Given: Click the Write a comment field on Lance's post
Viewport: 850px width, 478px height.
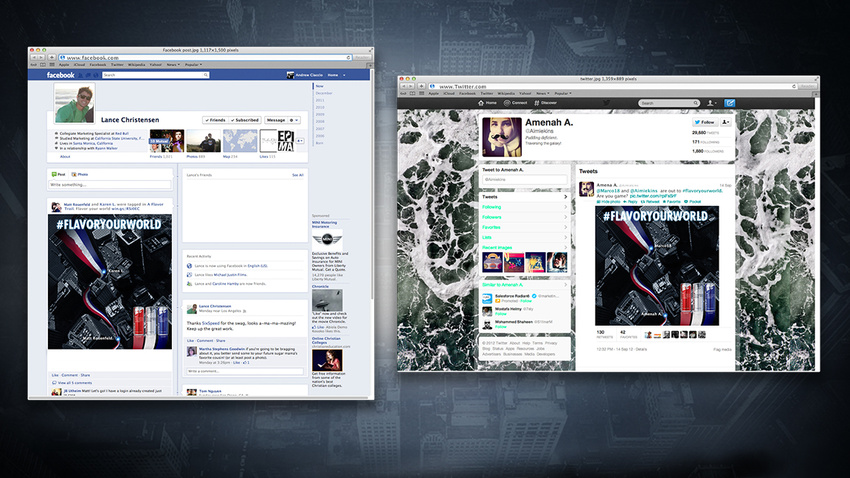Looking at the screenshot, I should (x=244, y=371).
